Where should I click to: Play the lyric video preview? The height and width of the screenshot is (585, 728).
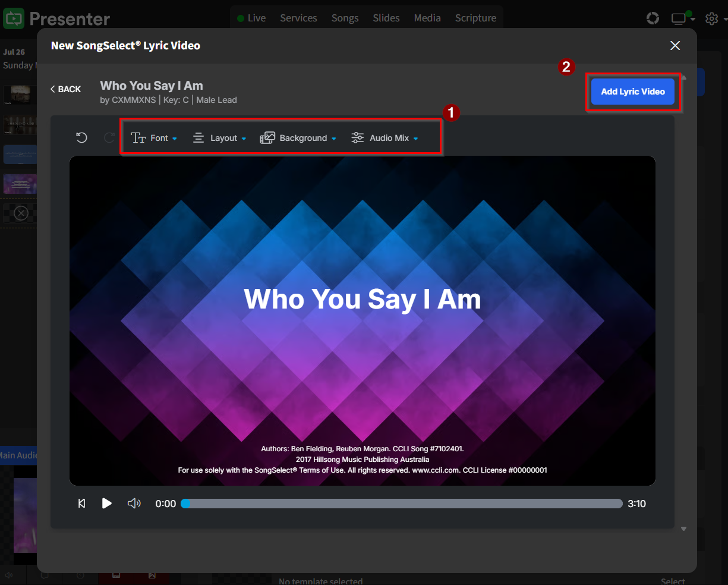(106, 504)
